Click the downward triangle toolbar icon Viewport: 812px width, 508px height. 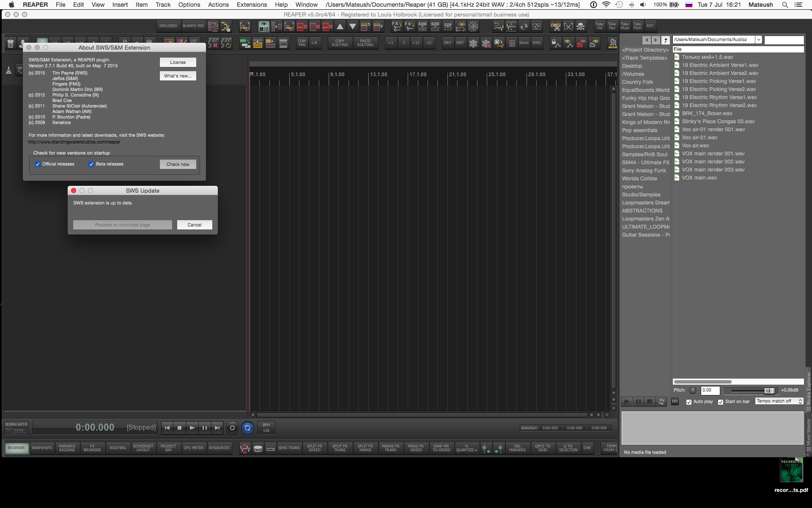(353, 27)
